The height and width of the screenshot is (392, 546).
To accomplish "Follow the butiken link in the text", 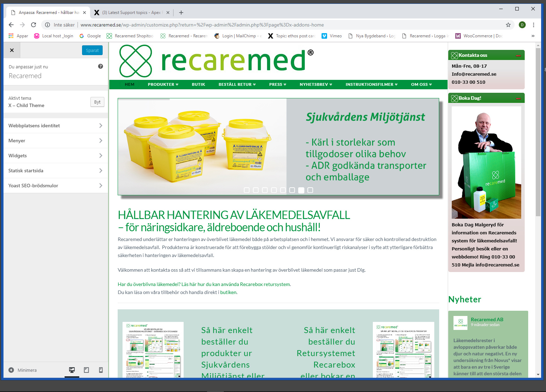I will click(228, 292).
